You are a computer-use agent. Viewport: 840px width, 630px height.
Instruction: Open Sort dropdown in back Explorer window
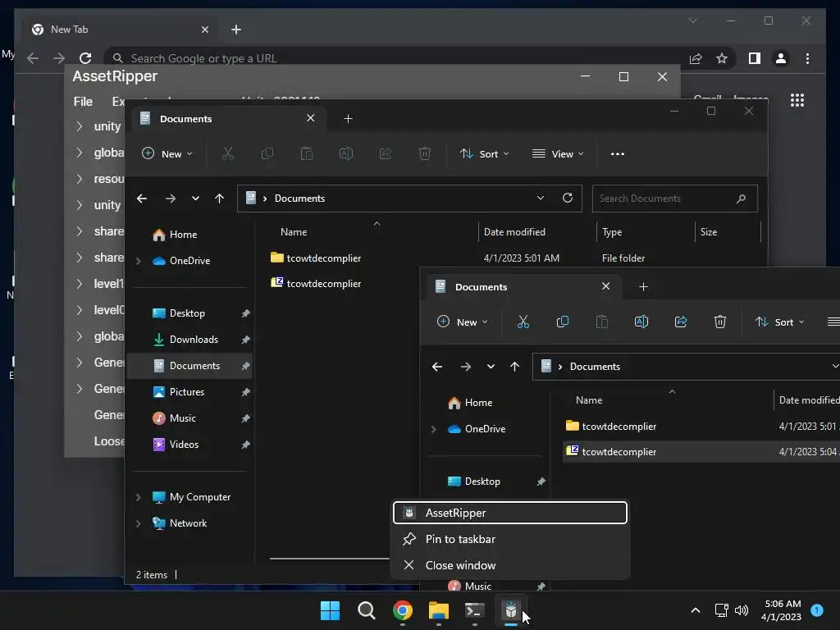click(484, 153)
